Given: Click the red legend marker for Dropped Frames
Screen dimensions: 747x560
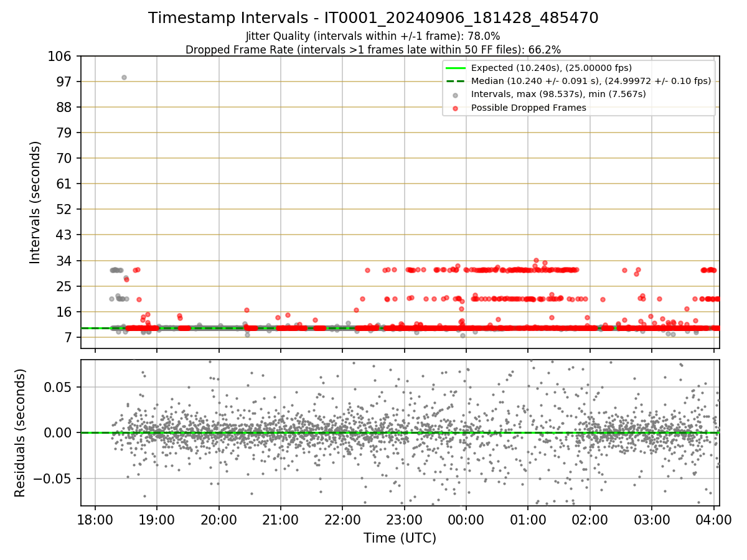Looking at the screenshot, I should (455, 108).
